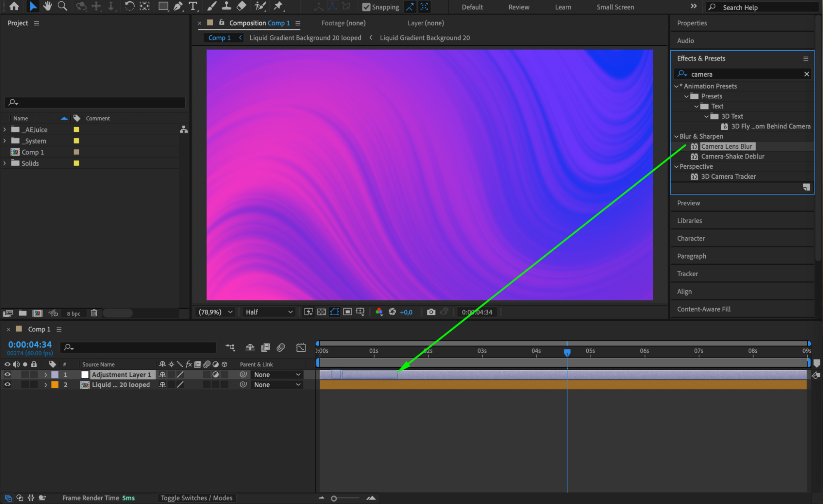823x504 pixels.
Task: Collapse the Blur & Sharpen category
Action: 676,136
